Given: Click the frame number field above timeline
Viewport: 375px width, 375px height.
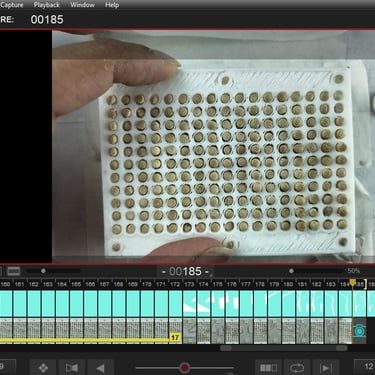Looking at the screenshot, I should pos(185,271).
